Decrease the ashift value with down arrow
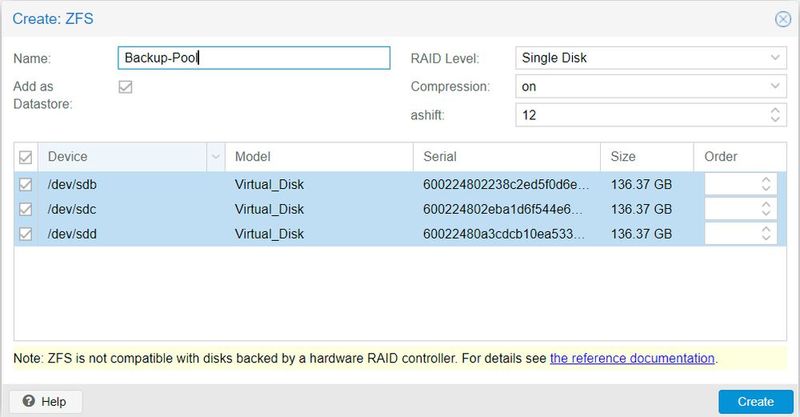 pyautogui.click(x=775, y=119)
